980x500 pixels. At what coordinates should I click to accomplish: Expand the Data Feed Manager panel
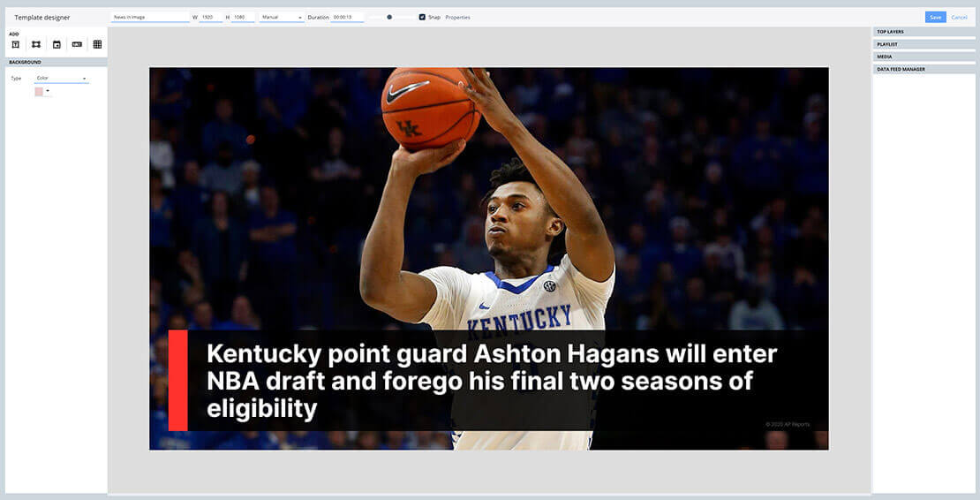point(923,70)
